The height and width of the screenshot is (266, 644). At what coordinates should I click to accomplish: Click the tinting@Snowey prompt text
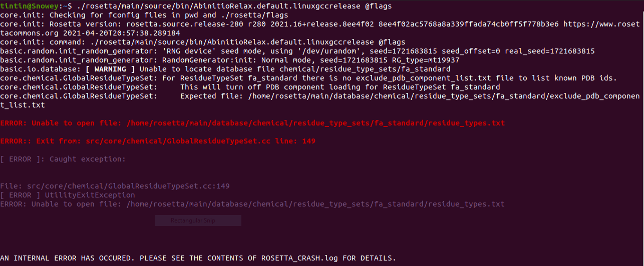29,6
